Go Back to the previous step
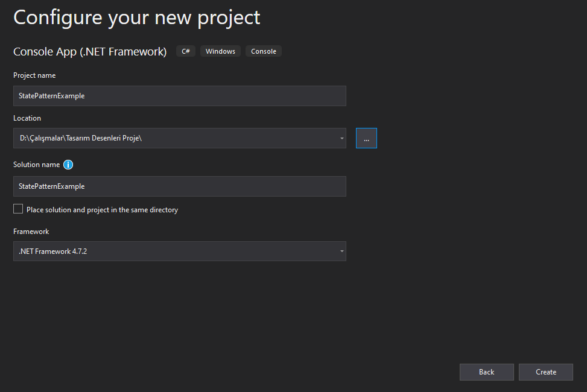 (x=487, y=371)
